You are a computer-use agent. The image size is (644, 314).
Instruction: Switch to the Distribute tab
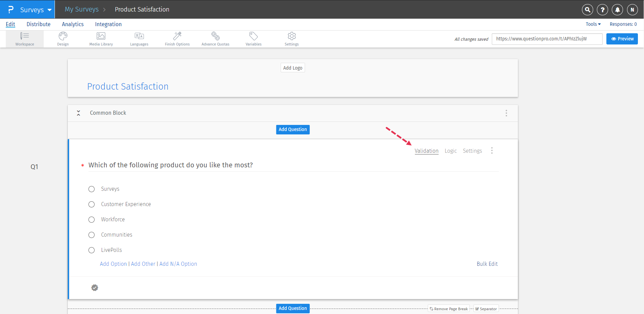click(39, 24)
